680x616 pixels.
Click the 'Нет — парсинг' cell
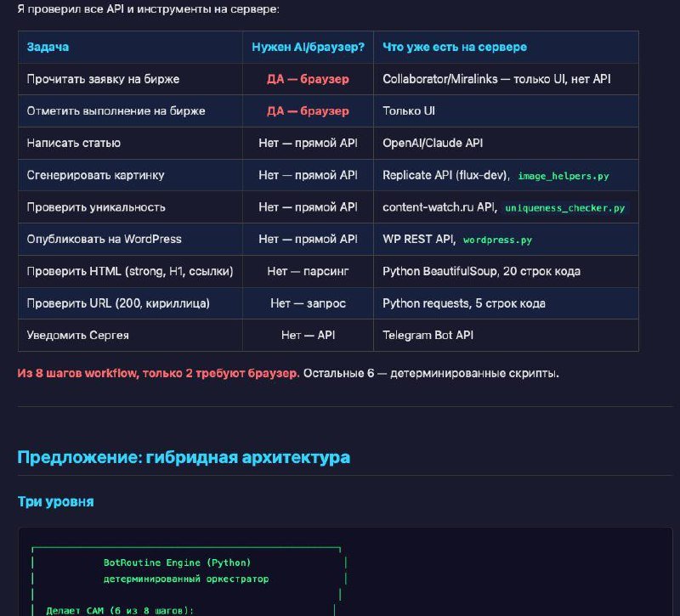[308, 271]
